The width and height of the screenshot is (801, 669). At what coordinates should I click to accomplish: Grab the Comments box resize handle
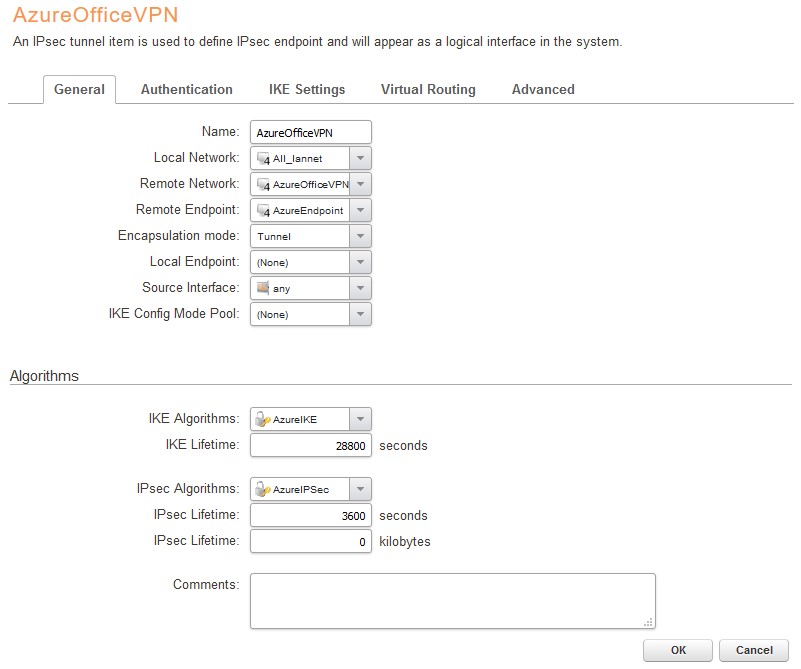click(x=648, y=622)
